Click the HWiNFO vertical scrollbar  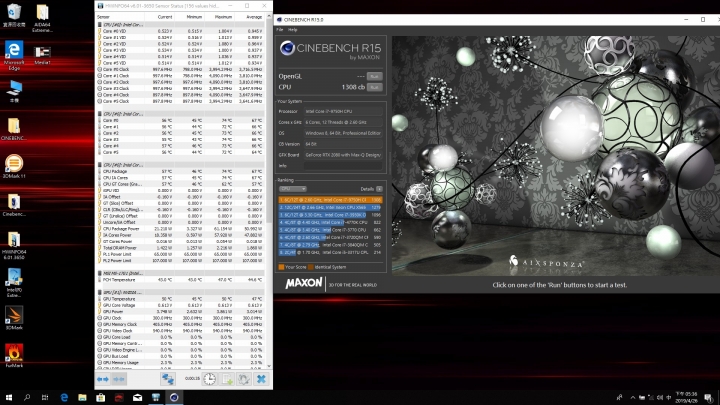coord(269,119)
